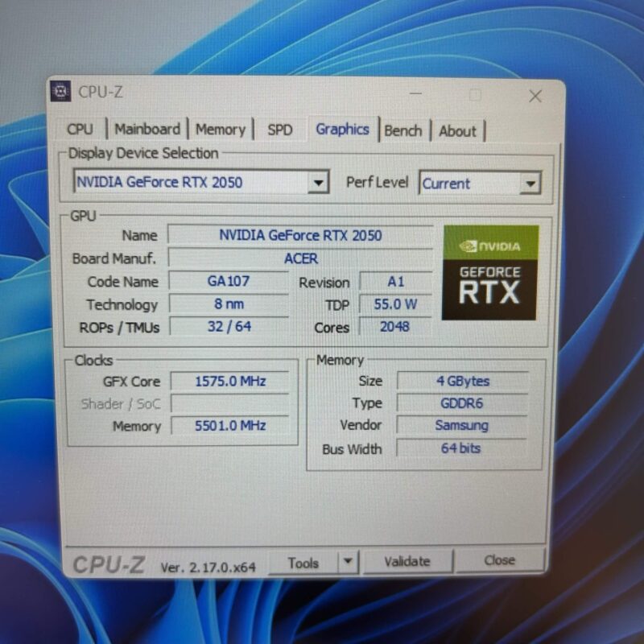The image size is (644, 644).
Task: Click the GFX Core 1575.0 MHz value
Action: click(x=230, y=381)
